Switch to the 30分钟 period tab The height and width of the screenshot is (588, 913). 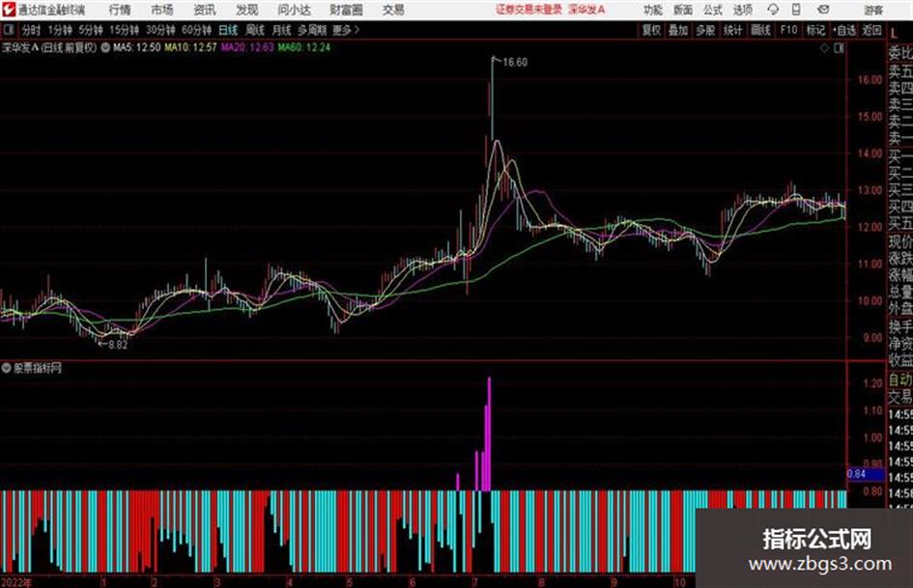(x=160, y=30)
